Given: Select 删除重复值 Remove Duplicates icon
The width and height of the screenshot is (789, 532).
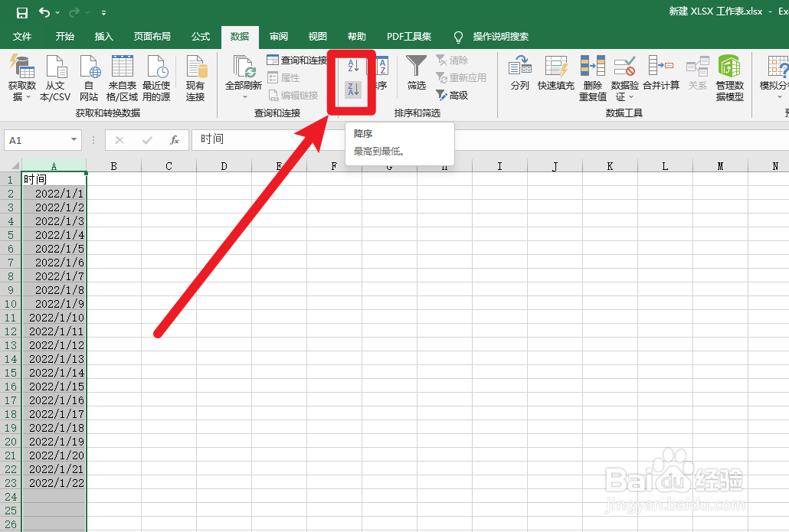Looking at the screenshot, I should click(592, 74).
